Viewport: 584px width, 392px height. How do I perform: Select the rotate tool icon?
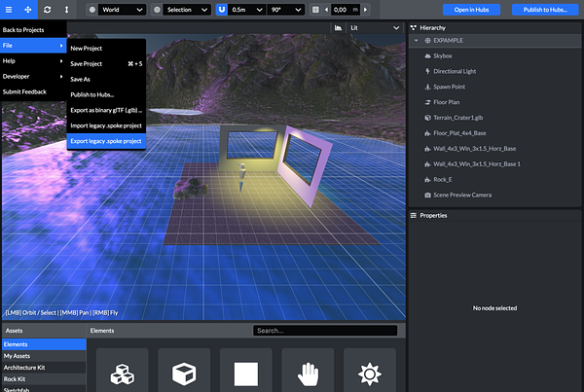pyautogui.click(x=48, y=10)
